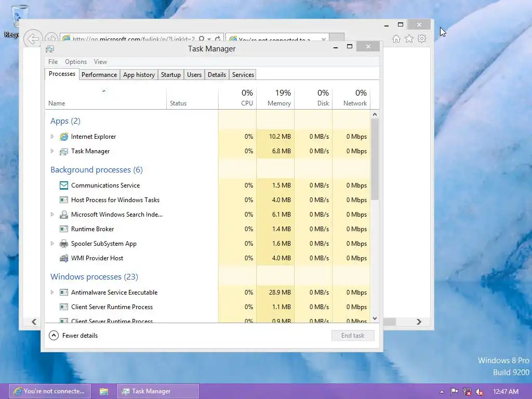Open the Details tab
The image size is (532, 399).
217,75
